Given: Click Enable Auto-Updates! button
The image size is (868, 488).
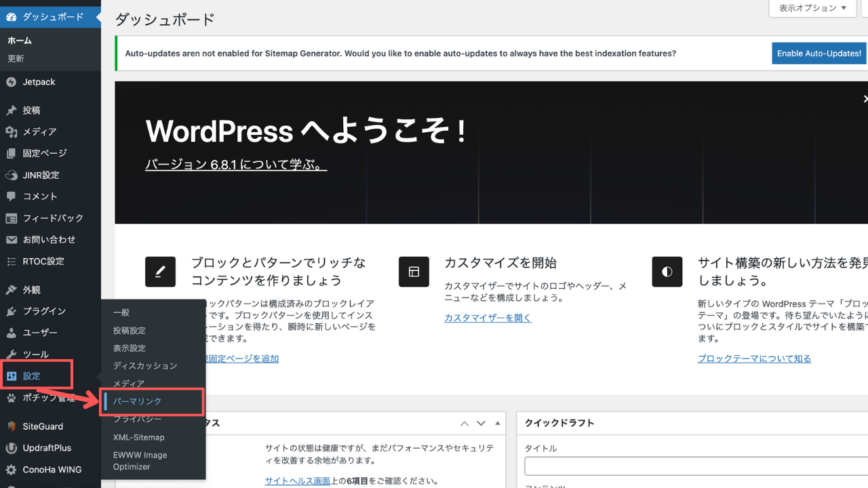Looking at the screenshot, I should 819,54.
